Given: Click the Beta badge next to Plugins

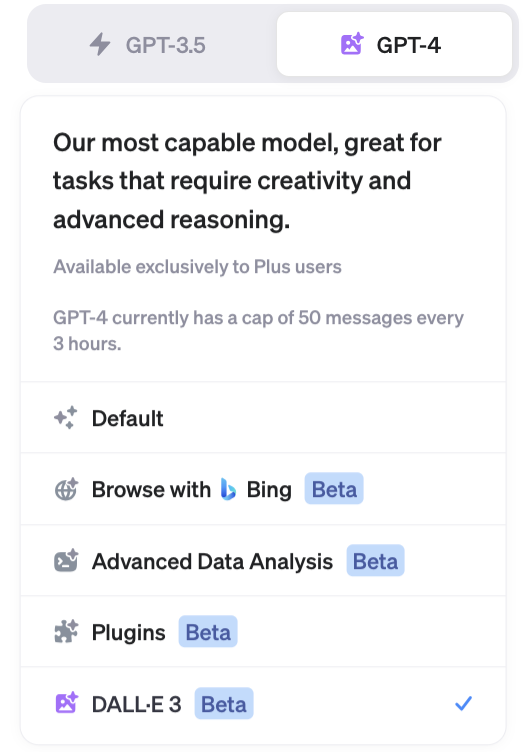Looking at the screenshot, I should [208, 632].
